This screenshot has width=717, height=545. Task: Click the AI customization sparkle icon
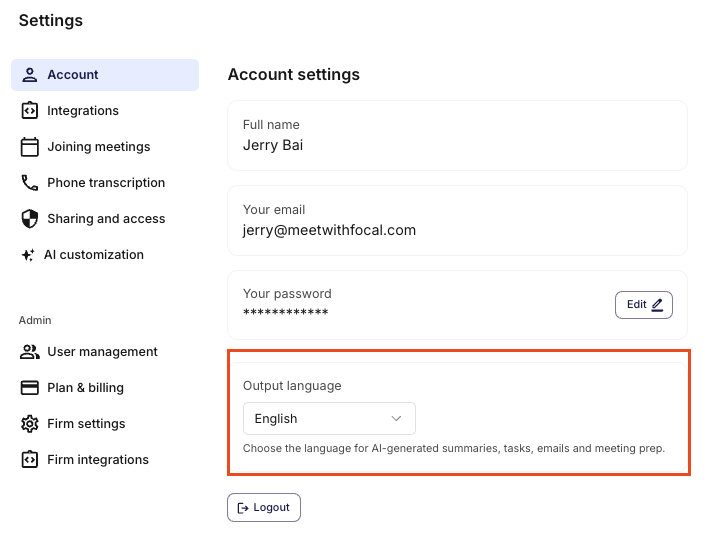pos(28,255)
